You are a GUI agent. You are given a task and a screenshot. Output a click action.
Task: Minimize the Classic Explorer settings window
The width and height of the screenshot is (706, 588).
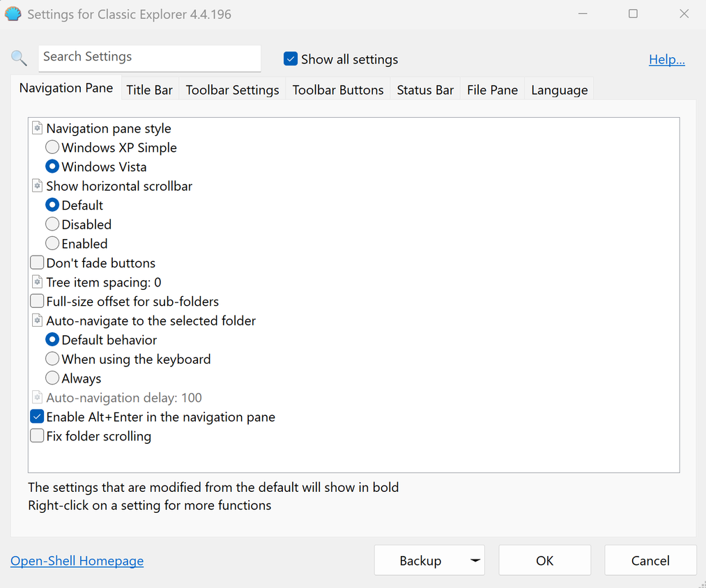point(583,14)
